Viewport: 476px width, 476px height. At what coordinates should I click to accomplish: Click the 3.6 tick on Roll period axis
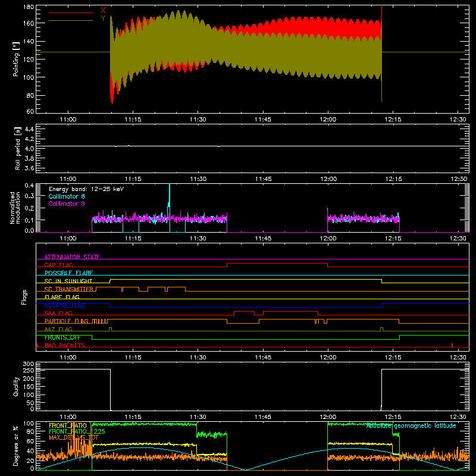click(x=29, y=168)
